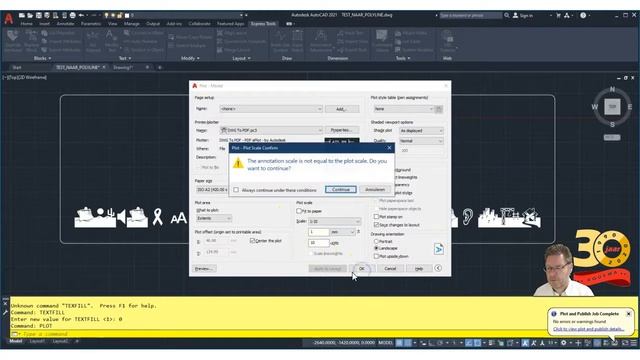640x360 pixels.
Task: Toggle Center the plot checkbox
Action: (x=252, y=241)
